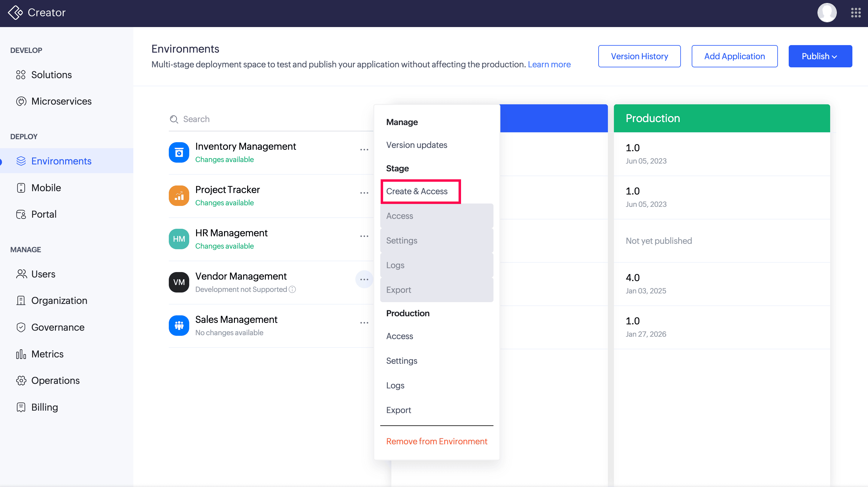
Task: Click Remove from Environment option
Action: click(x=436, y=441)
